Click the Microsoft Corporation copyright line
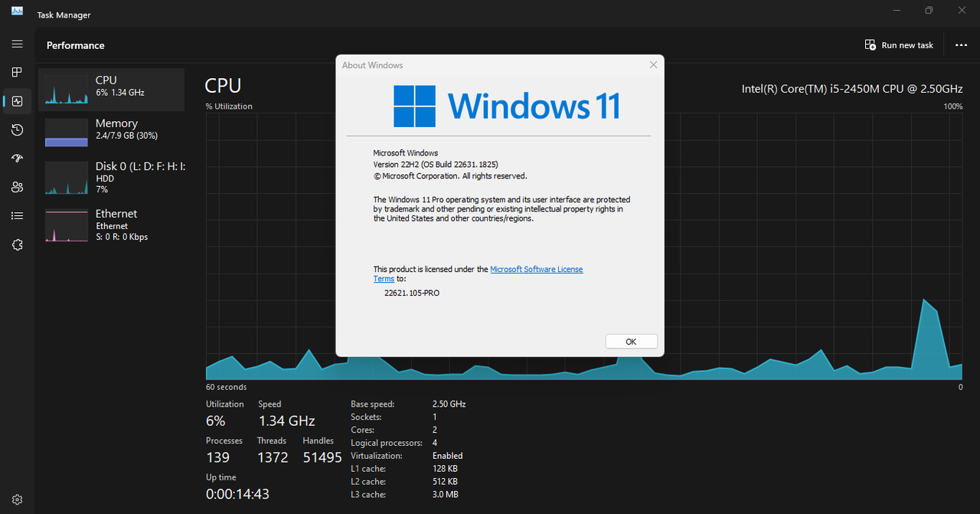980x514 pixels. (x=450, y=176)
